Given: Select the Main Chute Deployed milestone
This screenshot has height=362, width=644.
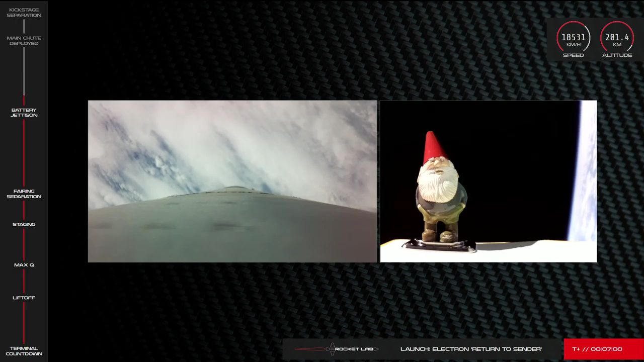Looking at the screenshot, I should (24, 41).
